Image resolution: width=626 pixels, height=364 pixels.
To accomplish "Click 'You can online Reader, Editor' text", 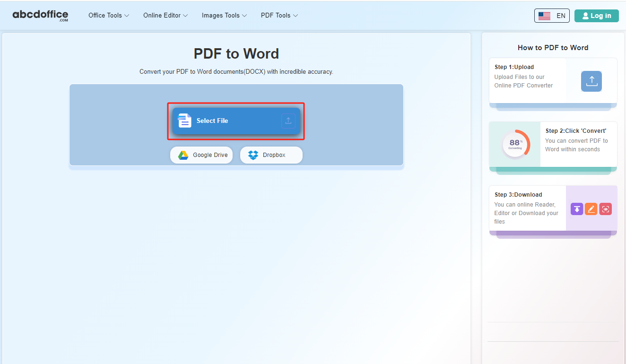I will (526, 213).
